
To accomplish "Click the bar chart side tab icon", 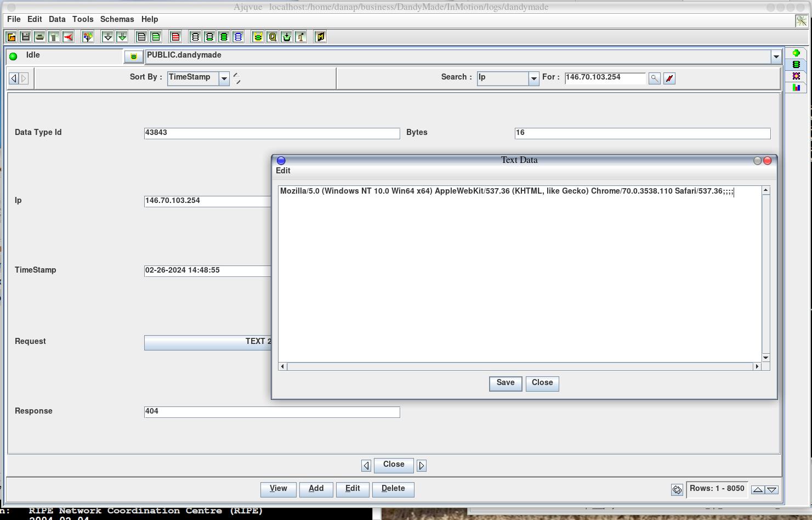I will [x=796, y=87].
